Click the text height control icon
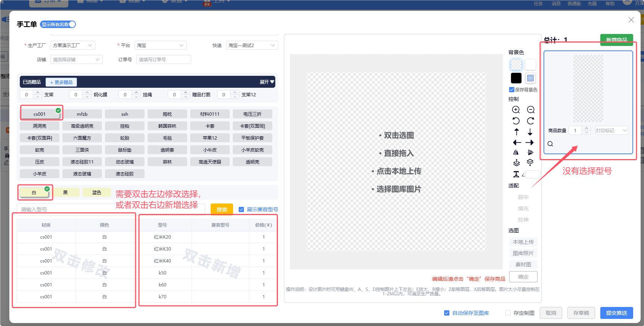The width and height of the screenshot is (644, 326). (x=516, y=174)
